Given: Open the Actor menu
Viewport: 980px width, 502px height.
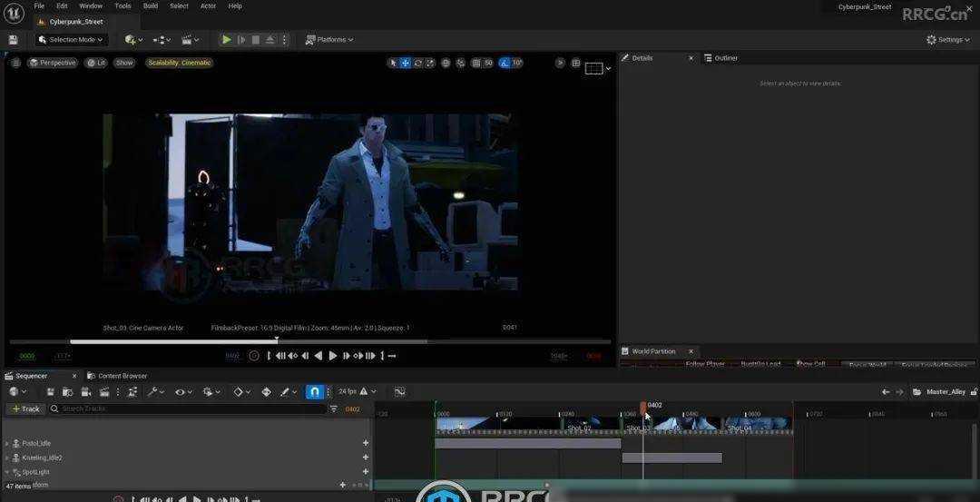Looking at the screenshot, I should [208, 6].
